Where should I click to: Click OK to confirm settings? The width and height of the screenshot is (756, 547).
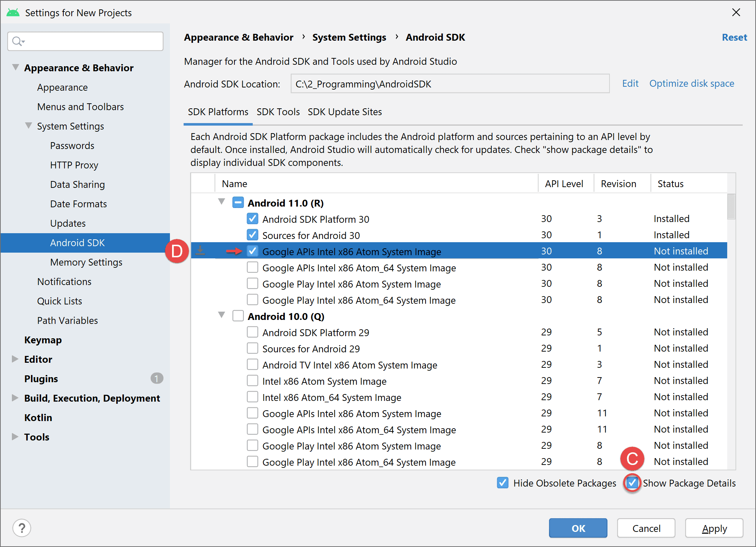click(578, 528)
